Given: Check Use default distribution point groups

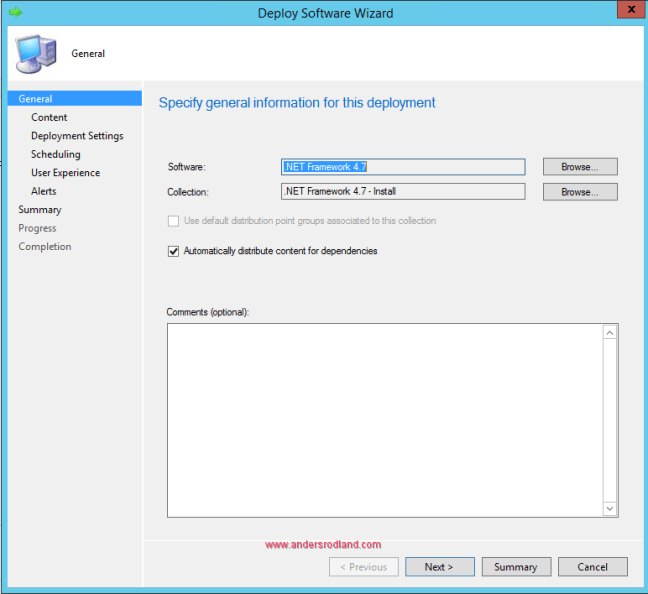Looking at the screenshot, I should pos(174,221).
